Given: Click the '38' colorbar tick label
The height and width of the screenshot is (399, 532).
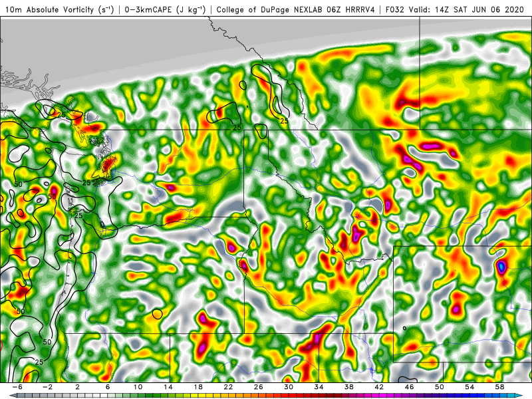Looking at the screenshot, I should coord(349,387).
